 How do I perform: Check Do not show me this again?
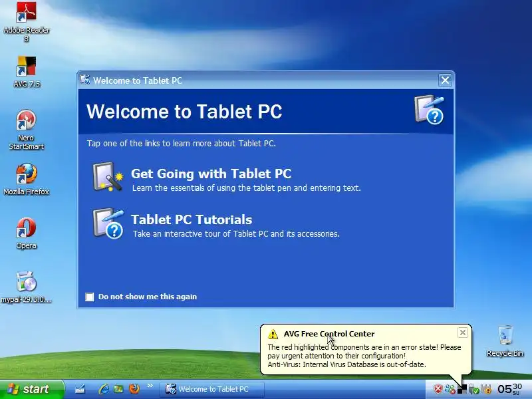(x=90, y=297)
